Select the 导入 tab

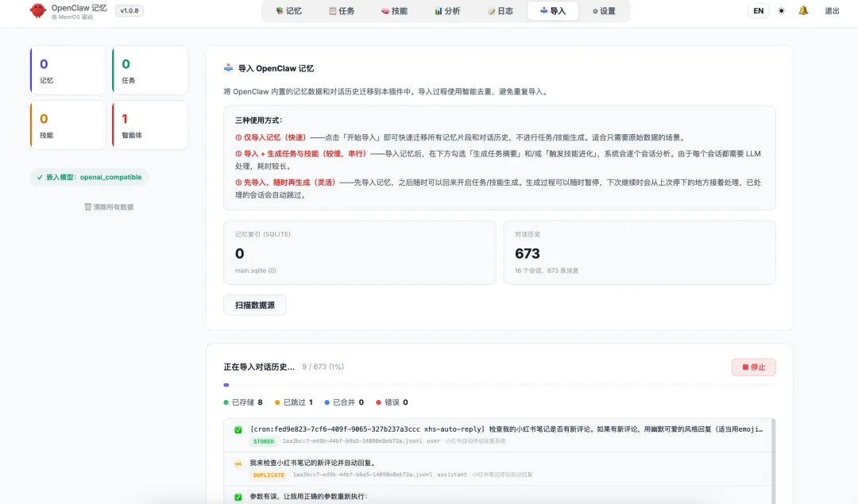click(553, 11)
